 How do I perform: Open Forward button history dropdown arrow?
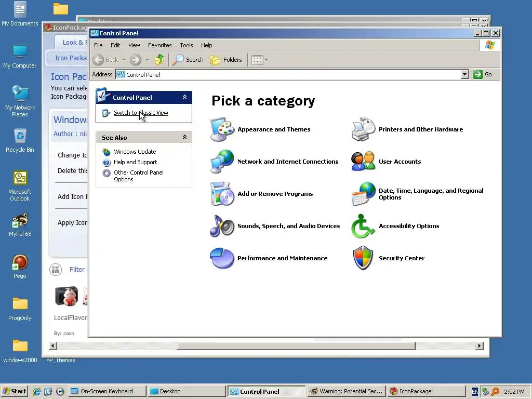147,60
